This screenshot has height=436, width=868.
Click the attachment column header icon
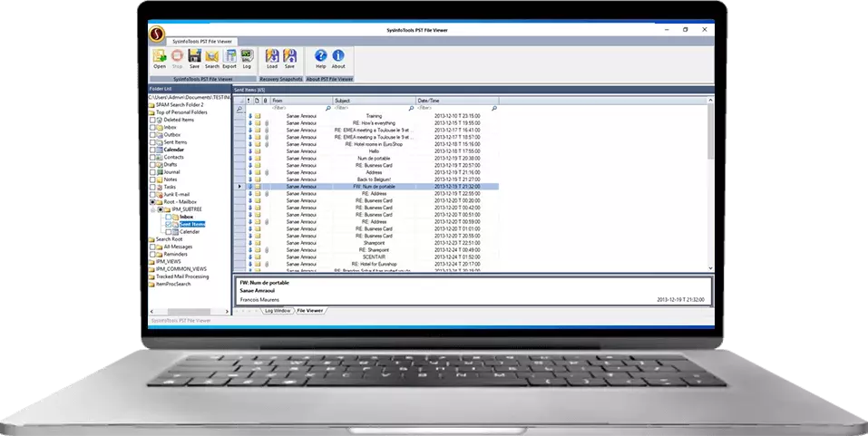pos(266,101)
